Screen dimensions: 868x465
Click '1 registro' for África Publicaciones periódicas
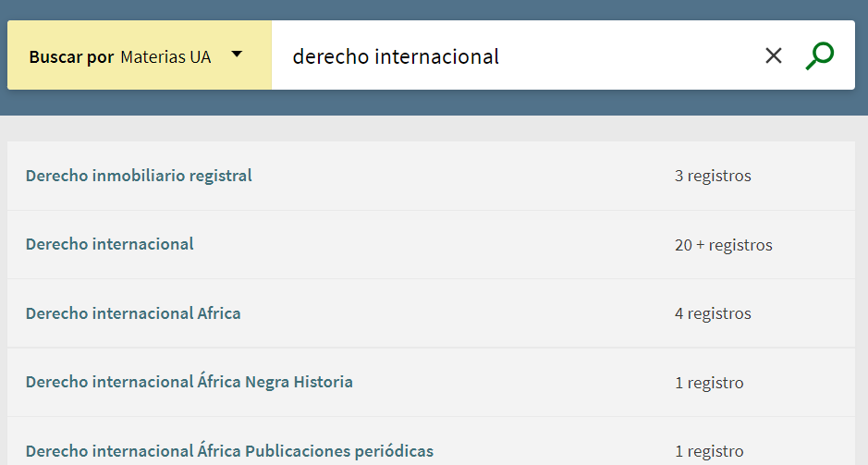[709, 451]
